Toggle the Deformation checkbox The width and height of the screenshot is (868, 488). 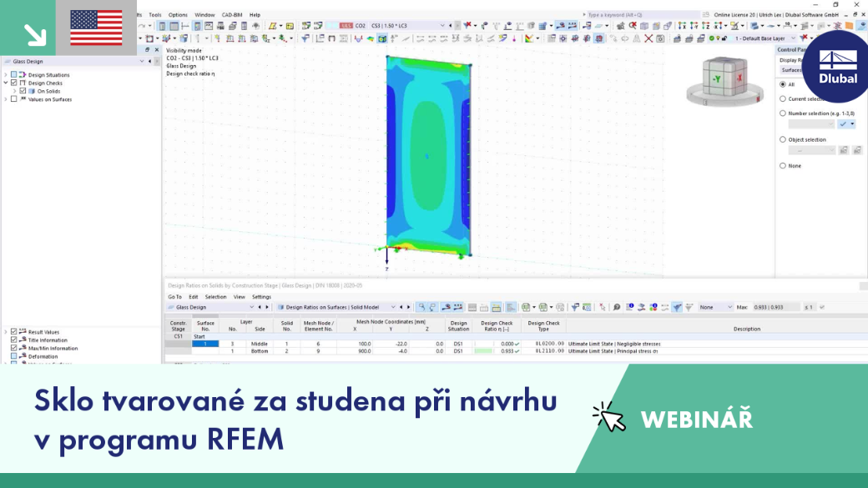14,356
